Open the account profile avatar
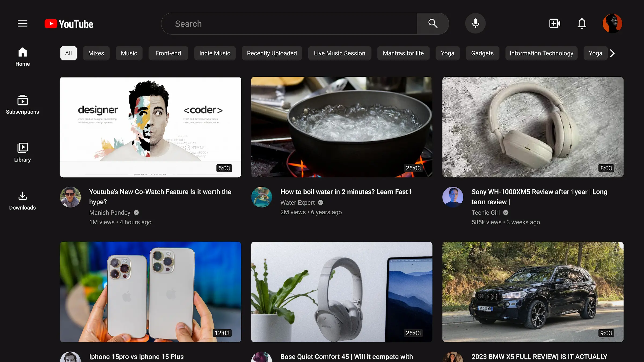This screenshot has height=362, width=644. [x=612, y=24]
